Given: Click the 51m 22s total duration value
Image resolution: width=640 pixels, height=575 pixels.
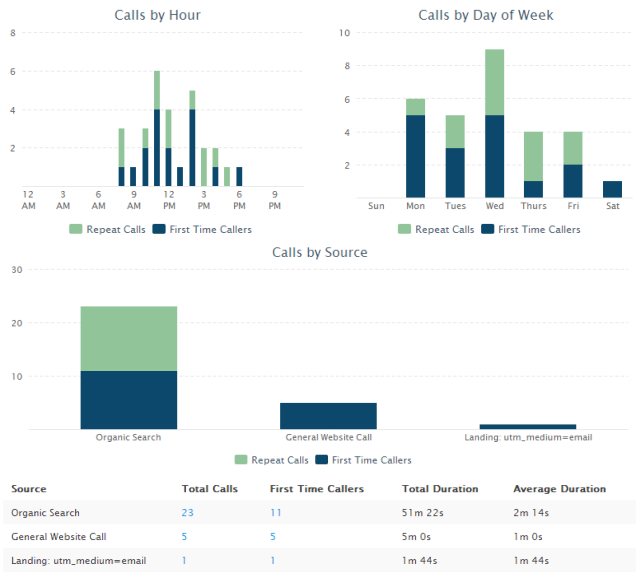Looking at the screenshot, I should (422, 513).
